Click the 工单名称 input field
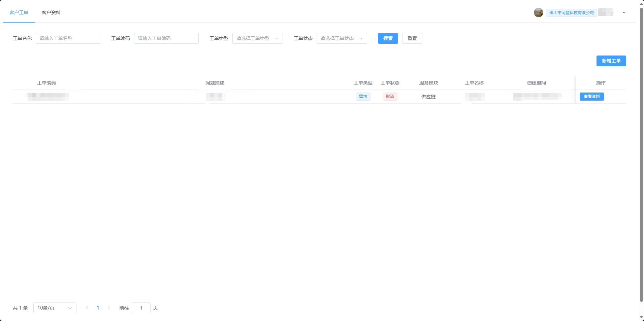 click(x=68, y=38)
